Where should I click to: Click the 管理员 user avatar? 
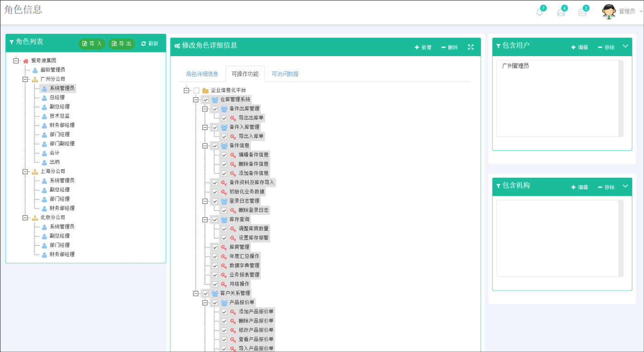click(609, 11)
